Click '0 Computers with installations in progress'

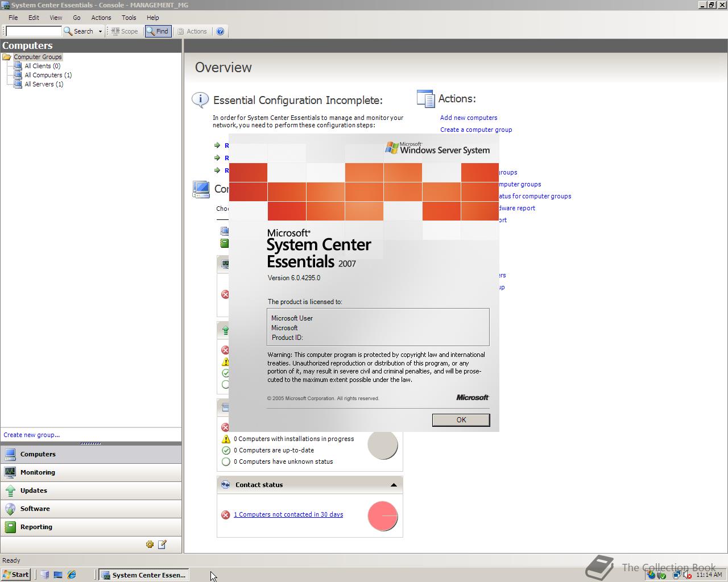click(294, 439)
